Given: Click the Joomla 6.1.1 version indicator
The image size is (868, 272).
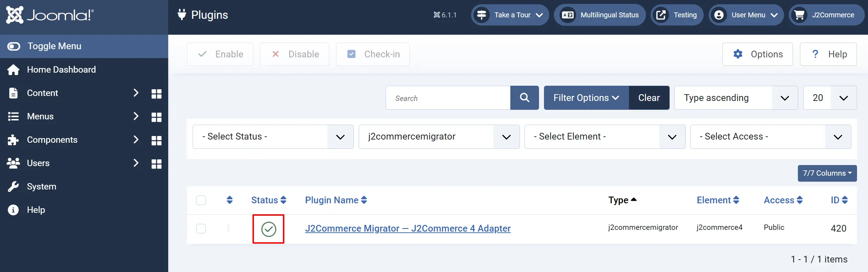Looking at the screenshot, I should [445, 15].
